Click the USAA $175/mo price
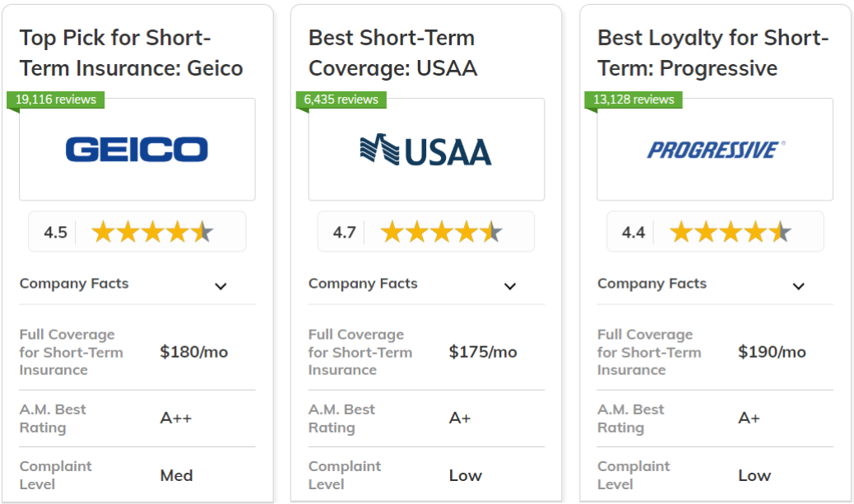This screenshot has width=854, height=504. [x=483, y=352]
